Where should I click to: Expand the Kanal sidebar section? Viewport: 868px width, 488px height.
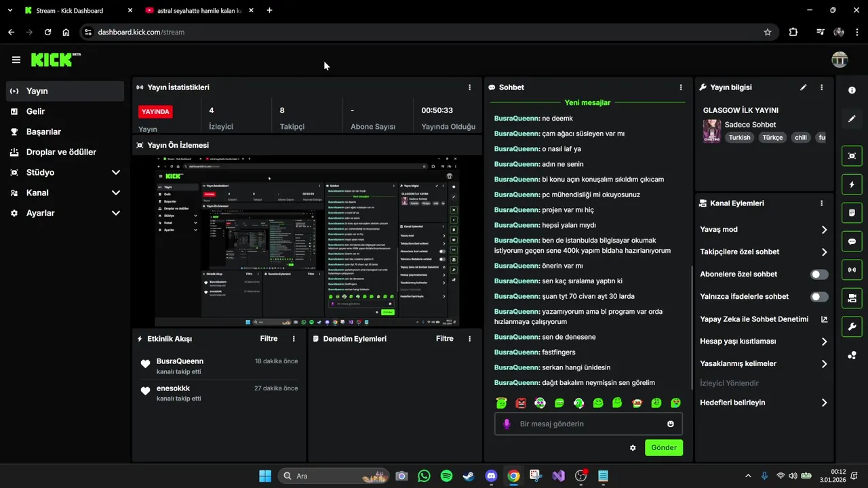click(x=115, y=193)
